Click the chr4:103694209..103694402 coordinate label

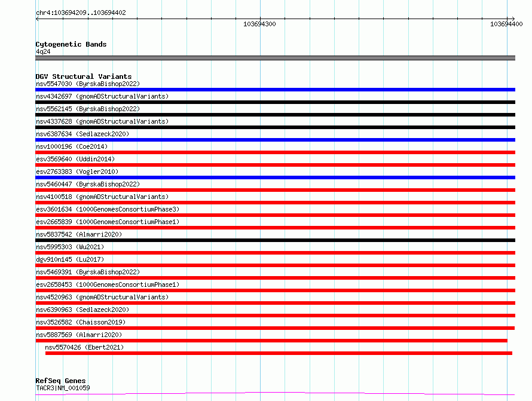[x=81, y=13]
